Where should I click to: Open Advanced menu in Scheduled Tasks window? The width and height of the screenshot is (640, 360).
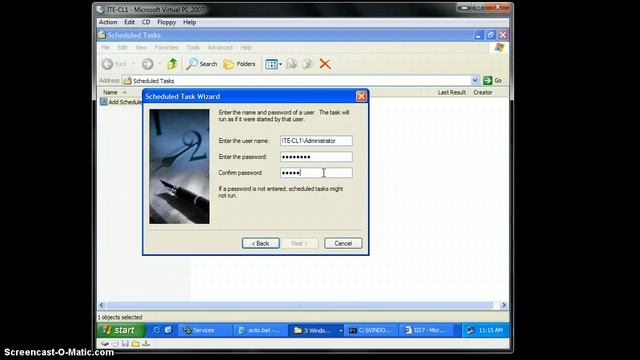(x=220, y=47)
